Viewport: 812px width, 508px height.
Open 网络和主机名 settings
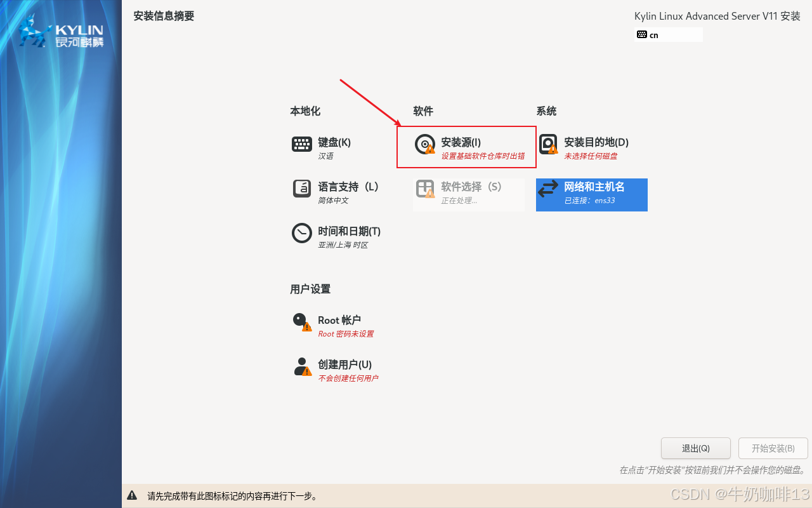pyautogui.click(x=592, y=194)
